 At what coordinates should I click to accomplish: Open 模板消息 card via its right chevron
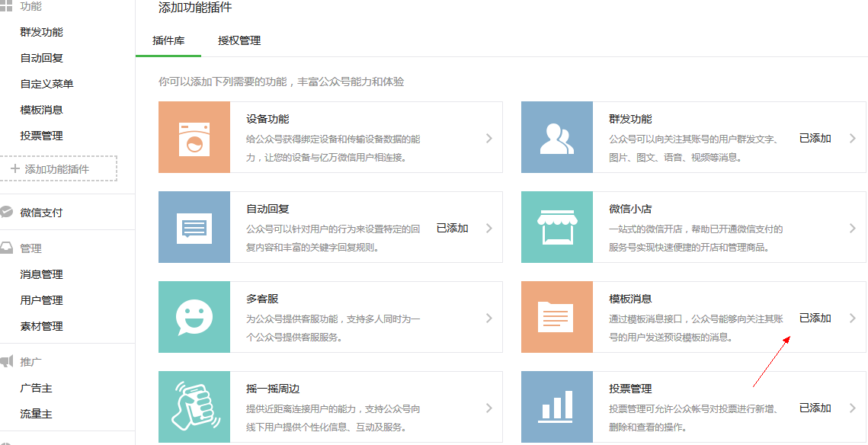853,318
